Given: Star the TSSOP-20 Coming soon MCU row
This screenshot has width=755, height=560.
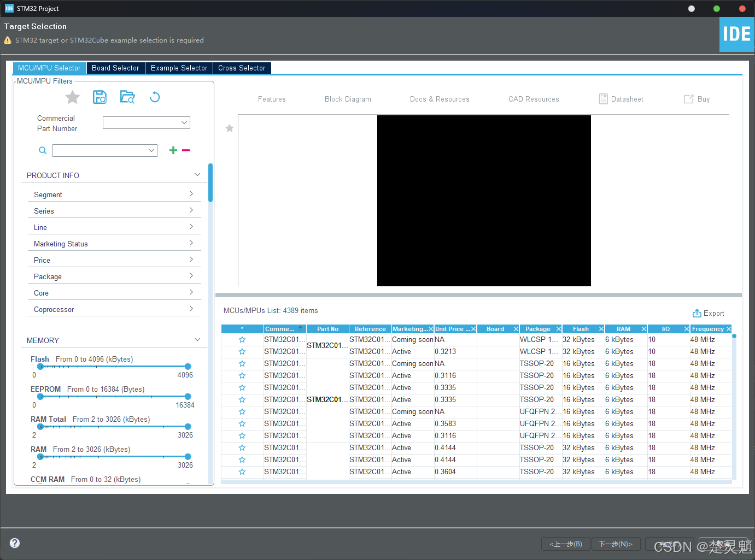Looking at the screenshot, I should tap(242, 364).
